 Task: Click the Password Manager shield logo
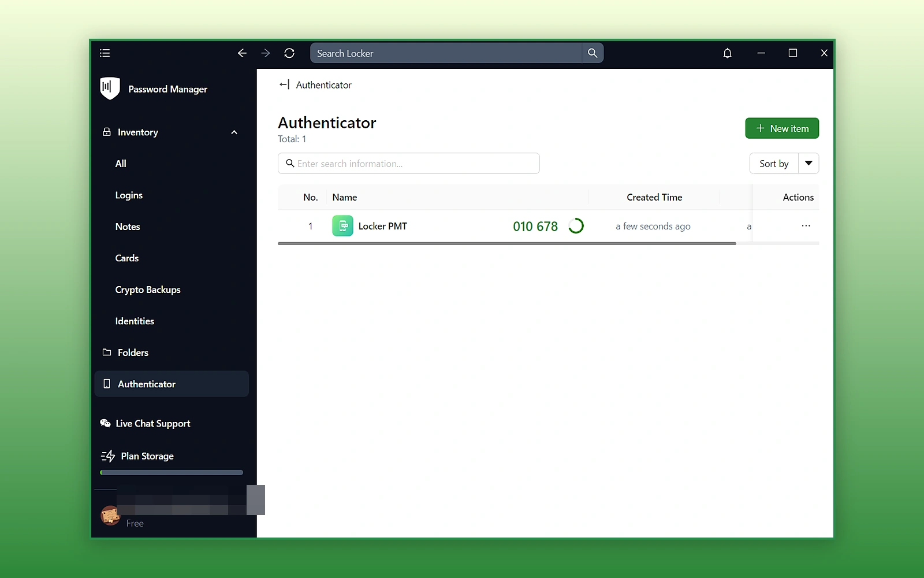click(110, 88)
